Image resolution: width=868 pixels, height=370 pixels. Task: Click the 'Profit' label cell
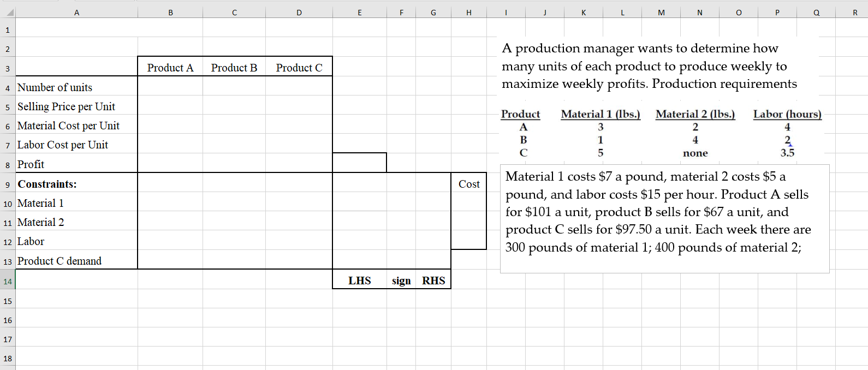point(76,164)
